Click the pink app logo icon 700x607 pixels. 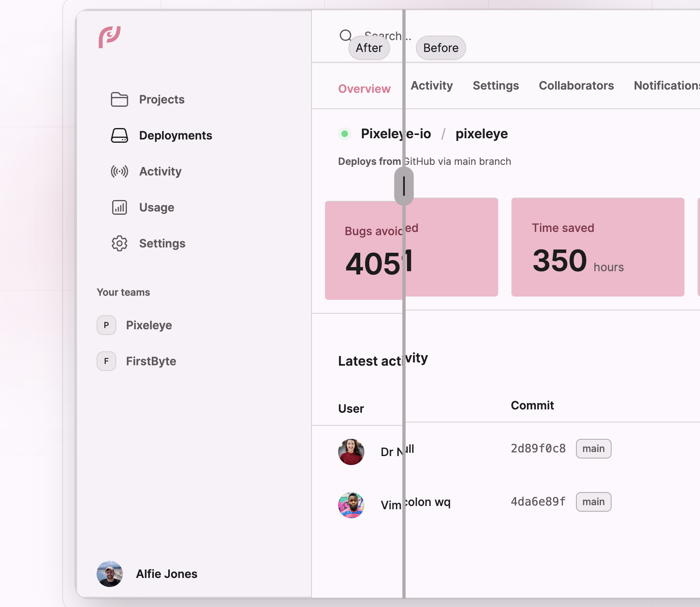pyautogui.click(x=109, y=37)
